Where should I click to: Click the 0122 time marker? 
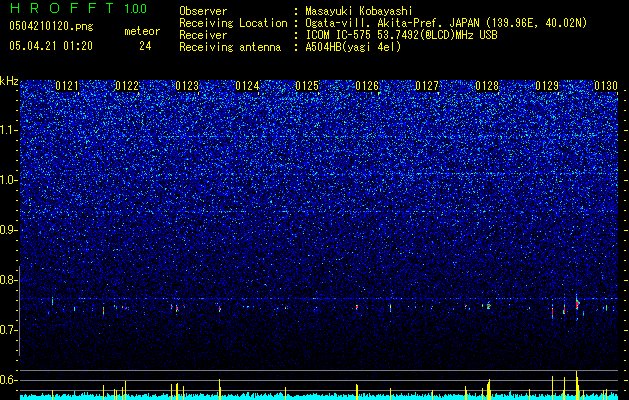tap(127, 86)
